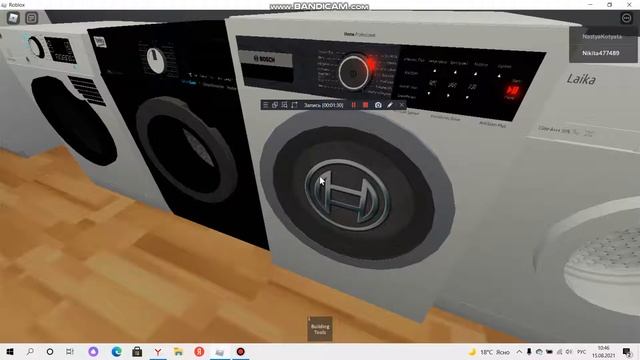
Task: Click the microphone tray icon
Action: (529, 352)
